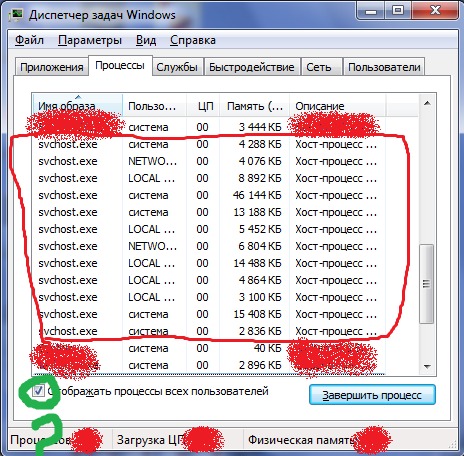The height and width of the screenshot is (456, 464).
Task: Switch to the Службы tab
Action: point(177,67)
